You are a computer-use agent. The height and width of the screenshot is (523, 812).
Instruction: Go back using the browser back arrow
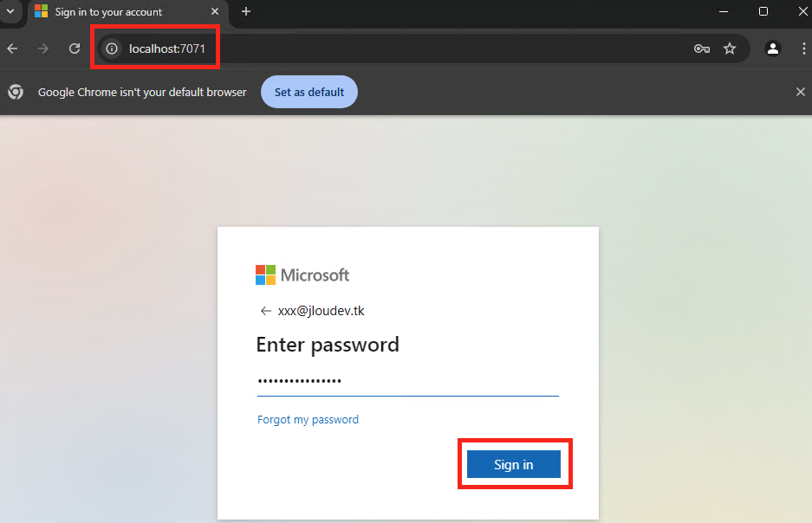point(12,48)
